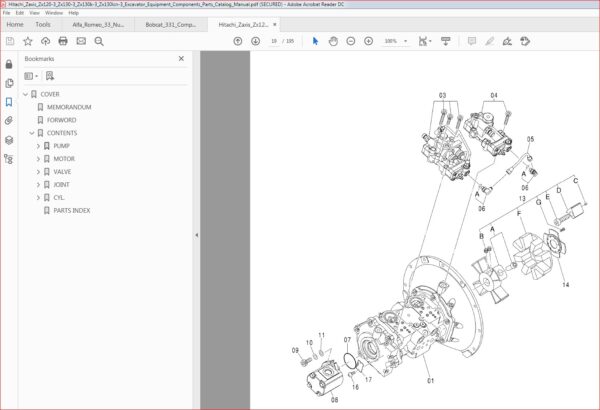
Task: Upload file to cloud icon
Action: coord(46,41)
